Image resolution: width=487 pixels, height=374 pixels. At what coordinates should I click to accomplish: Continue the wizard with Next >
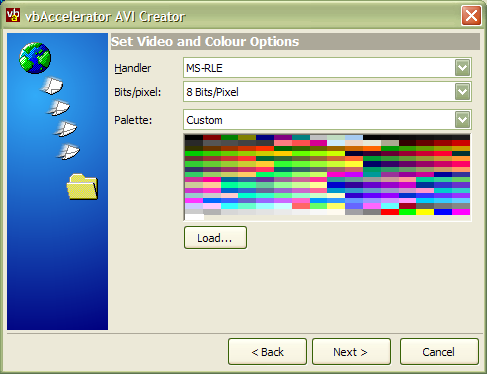pos(351,352)
